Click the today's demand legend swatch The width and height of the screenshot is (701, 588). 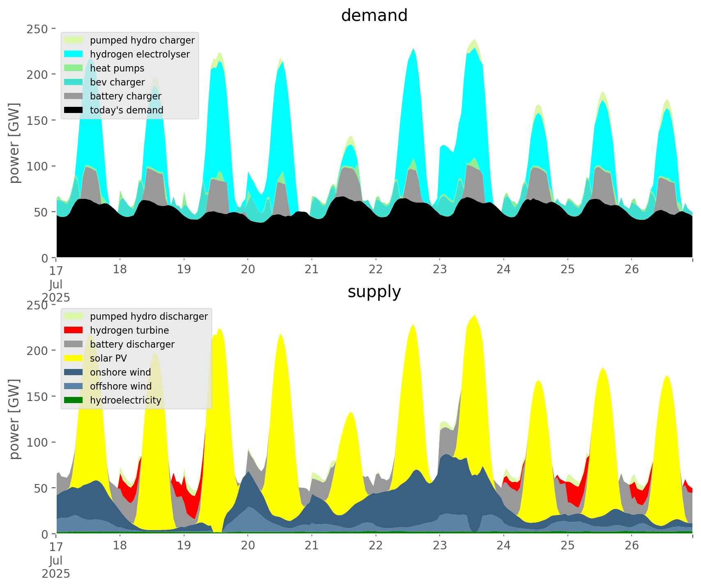click(74, 110)
